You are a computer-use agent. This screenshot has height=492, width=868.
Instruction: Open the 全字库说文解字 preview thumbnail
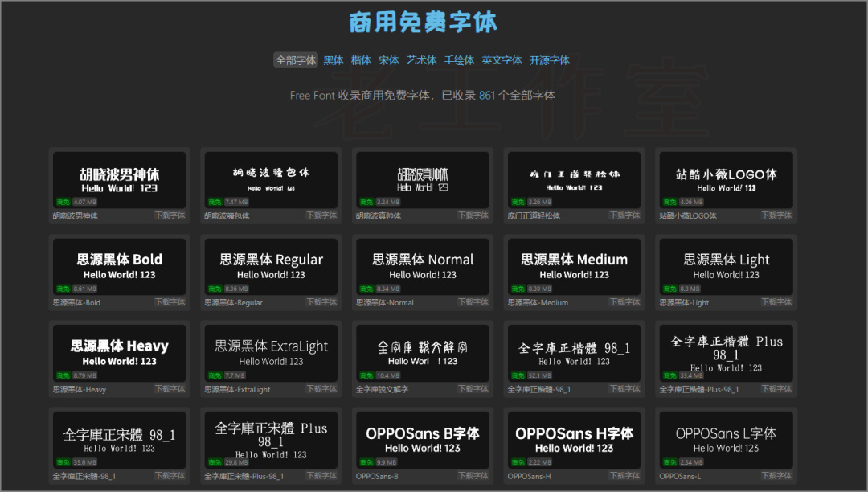pyautogui.click(x=423, y=353)
